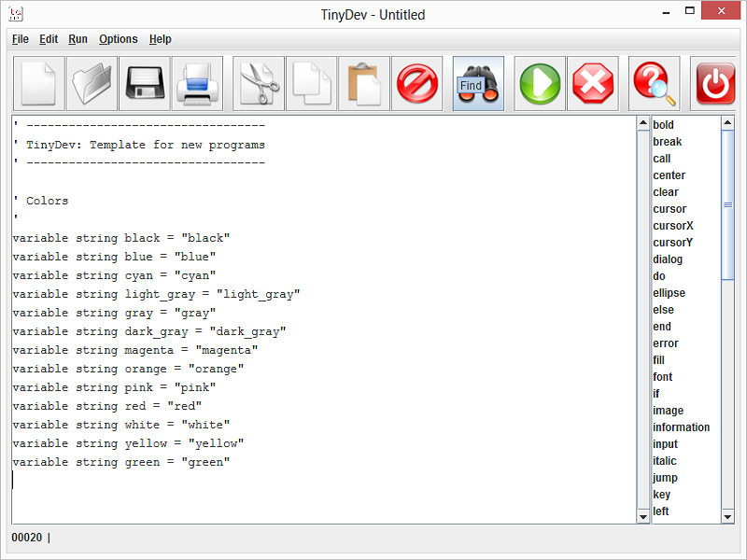Paste from clipboard using the clipboard icon
Viewport: 747px width, 560px height.
click(x=364, y=84)
